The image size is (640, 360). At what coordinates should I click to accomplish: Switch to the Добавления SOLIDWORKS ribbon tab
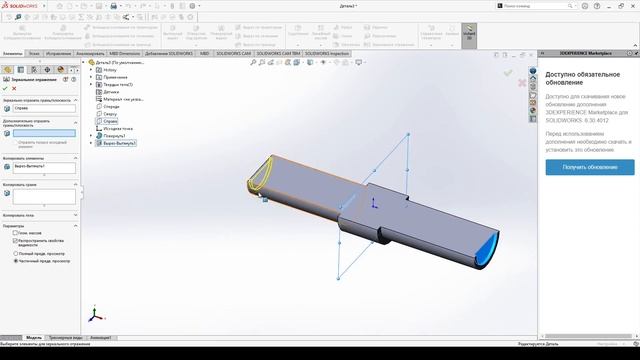(x=169, y=53)
